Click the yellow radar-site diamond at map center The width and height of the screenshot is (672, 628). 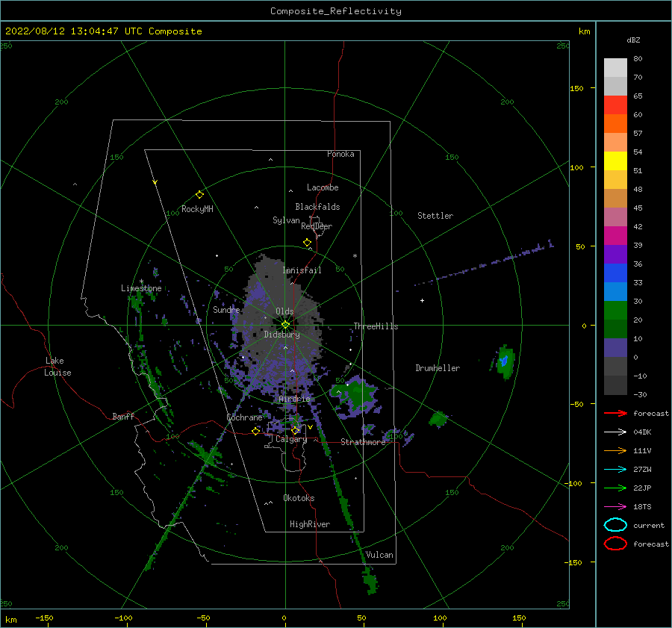pyautogui.click(x=285, y=325)
